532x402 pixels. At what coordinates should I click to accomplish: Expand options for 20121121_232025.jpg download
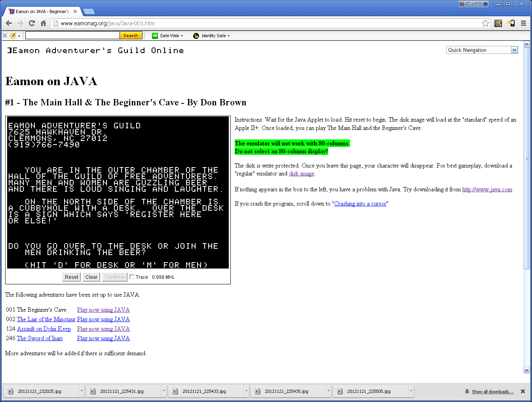82,391
